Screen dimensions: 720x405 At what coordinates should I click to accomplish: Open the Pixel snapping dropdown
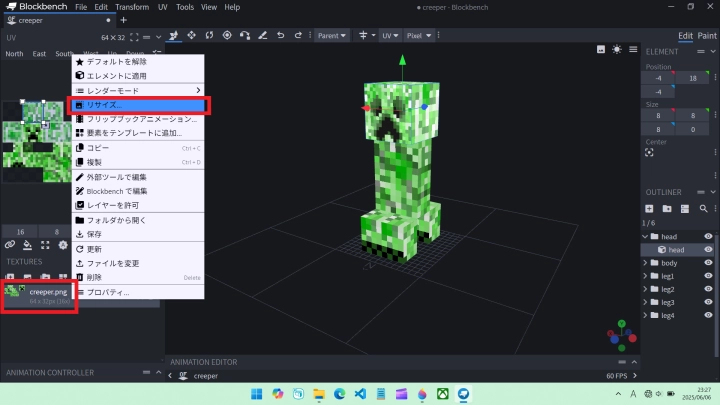click(420, 35)
